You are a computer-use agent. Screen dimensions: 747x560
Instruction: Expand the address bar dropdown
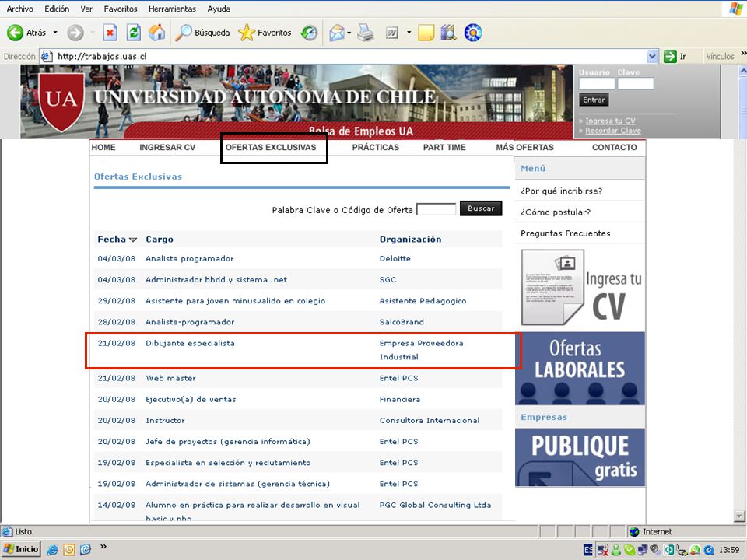coord(652,56)
